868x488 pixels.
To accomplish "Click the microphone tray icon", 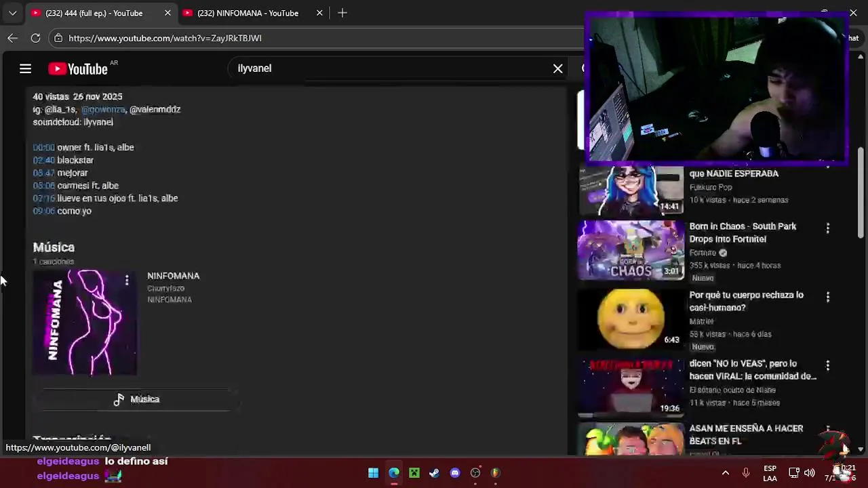I will click(x=746, y=473).
